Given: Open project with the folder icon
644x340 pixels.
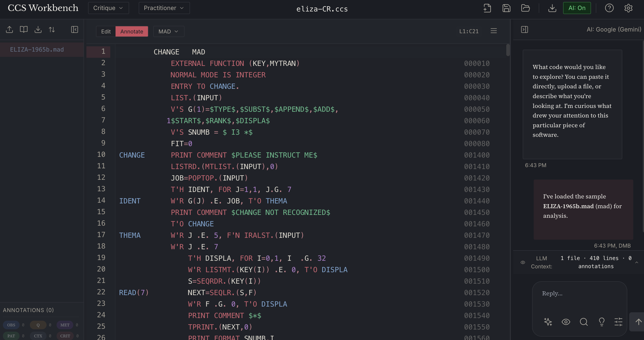Looking at the screenshot, I should (x=525, y=8).
